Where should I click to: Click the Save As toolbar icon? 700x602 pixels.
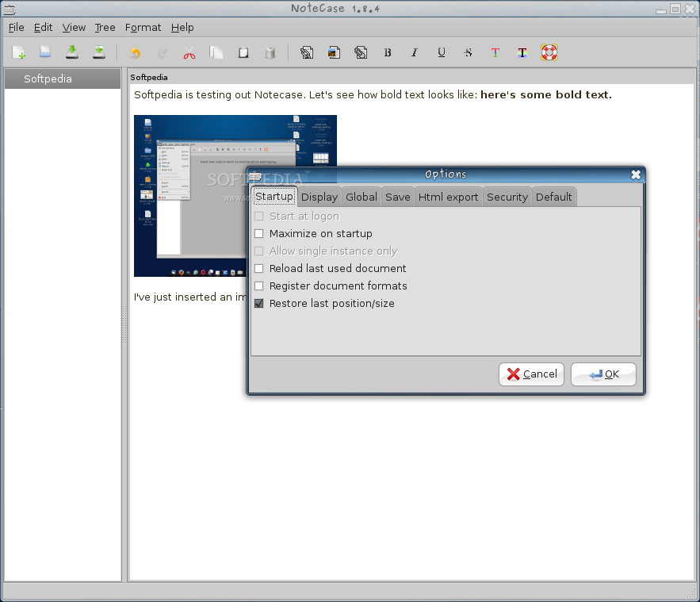[99, 52]
